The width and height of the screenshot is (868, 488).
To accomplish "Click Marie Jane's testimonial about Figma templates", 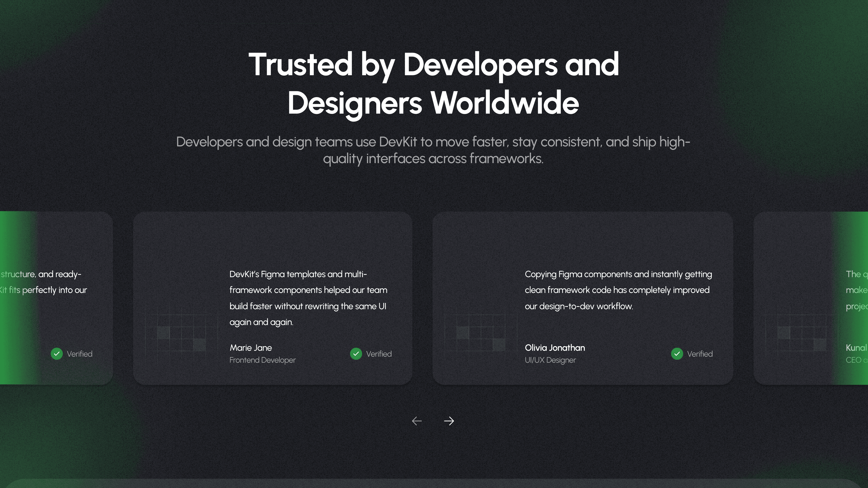I will click(308, 298).
